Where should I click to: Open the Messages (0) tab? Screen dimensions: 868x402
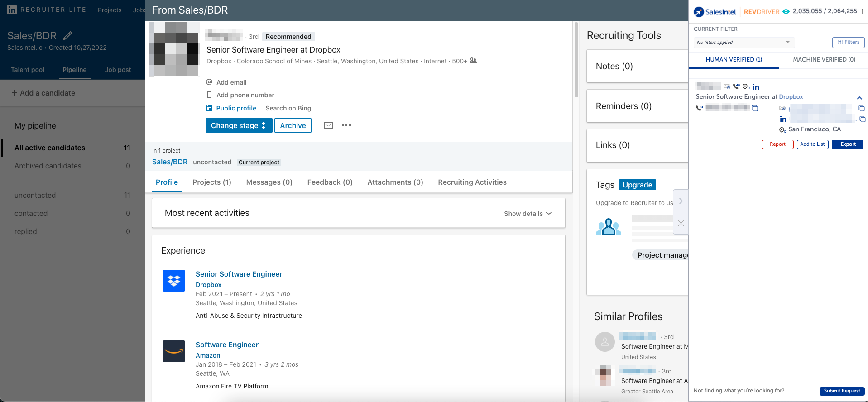269,182
